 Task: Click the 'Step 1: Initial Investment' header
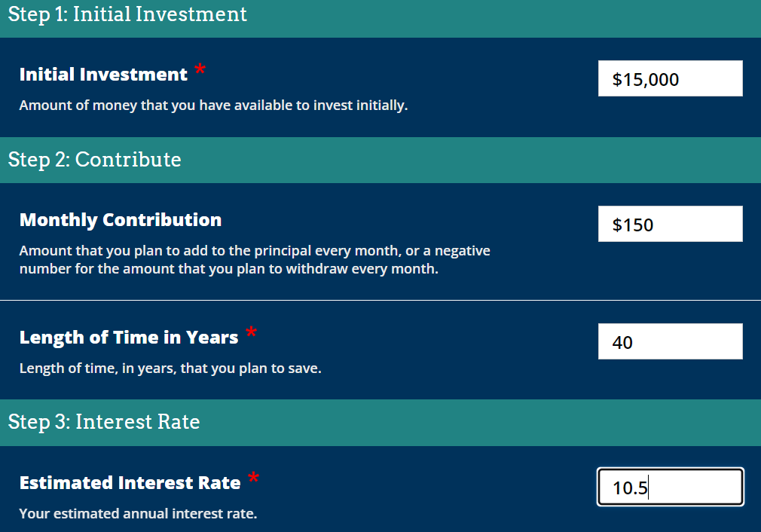[x=127, y=14]
